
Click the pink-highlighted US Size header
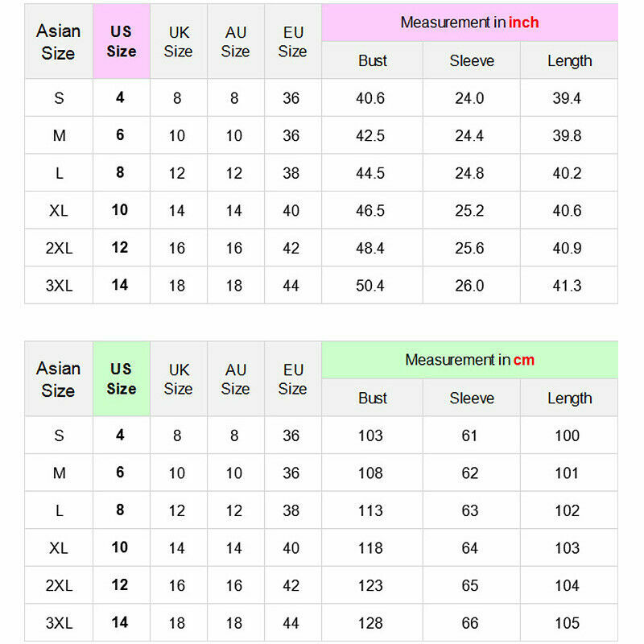(121, 41)
